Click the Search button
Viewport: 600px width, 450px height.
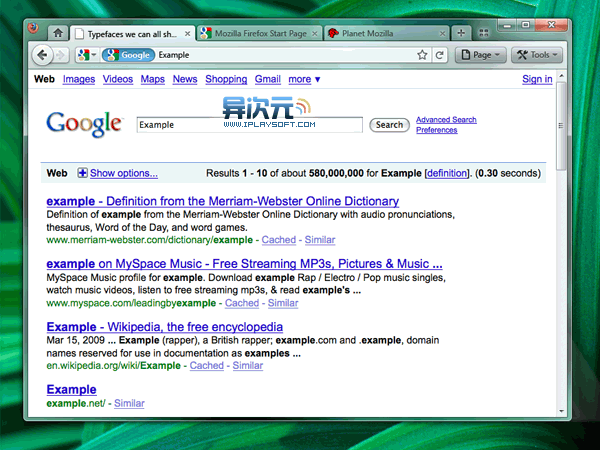coord(389,125)
